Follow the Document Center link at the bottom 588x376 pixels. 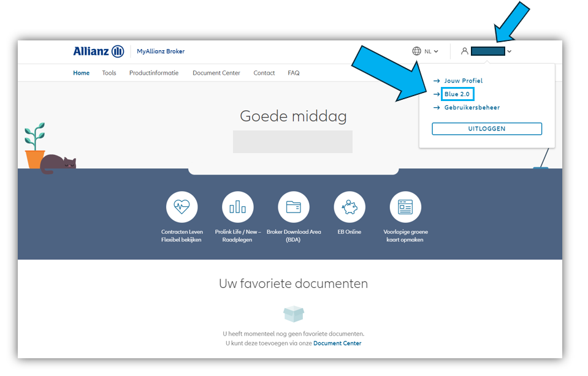(337, 343)
